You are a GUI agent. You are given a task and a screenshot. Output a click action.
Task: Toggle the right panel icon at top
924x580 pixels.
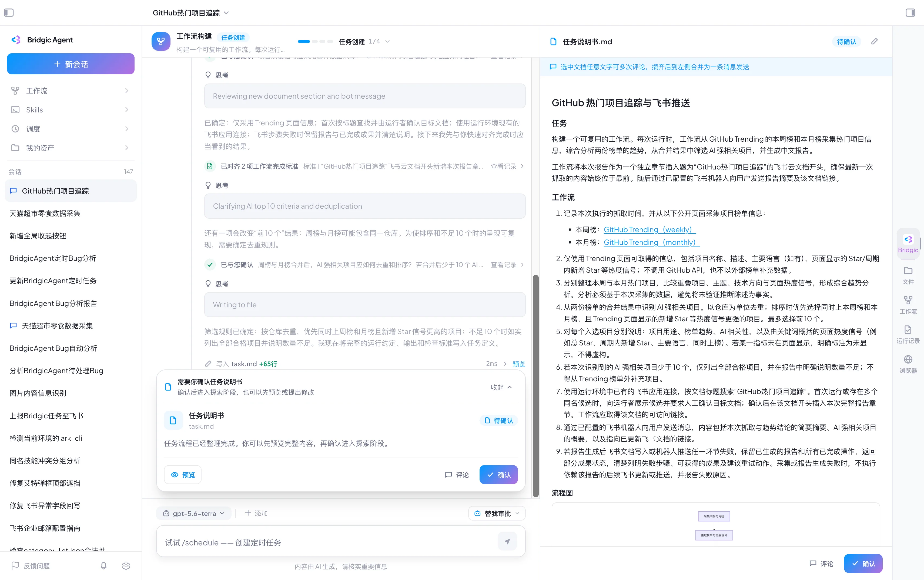tap(910, 13)
